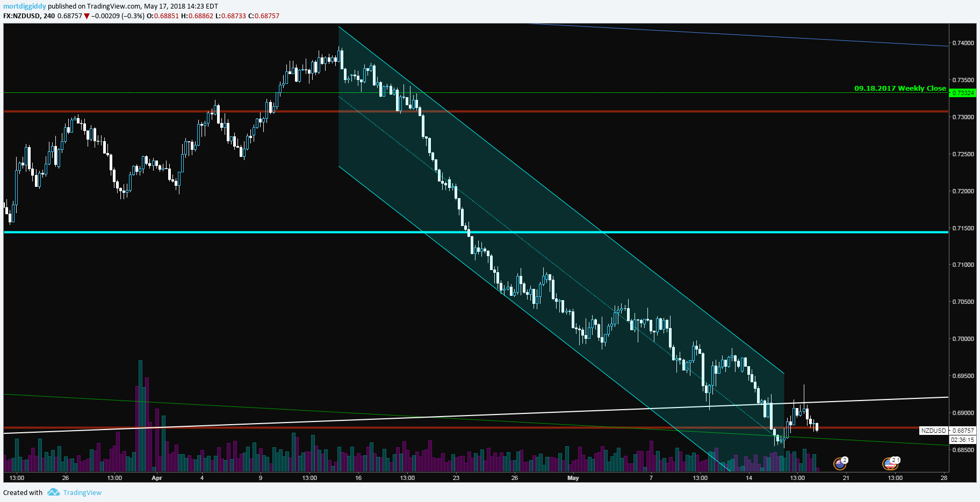The height and width of the screenshot is (502, 980).
Task: Click the 0.69500 price scale label
Action: [963, 376]
